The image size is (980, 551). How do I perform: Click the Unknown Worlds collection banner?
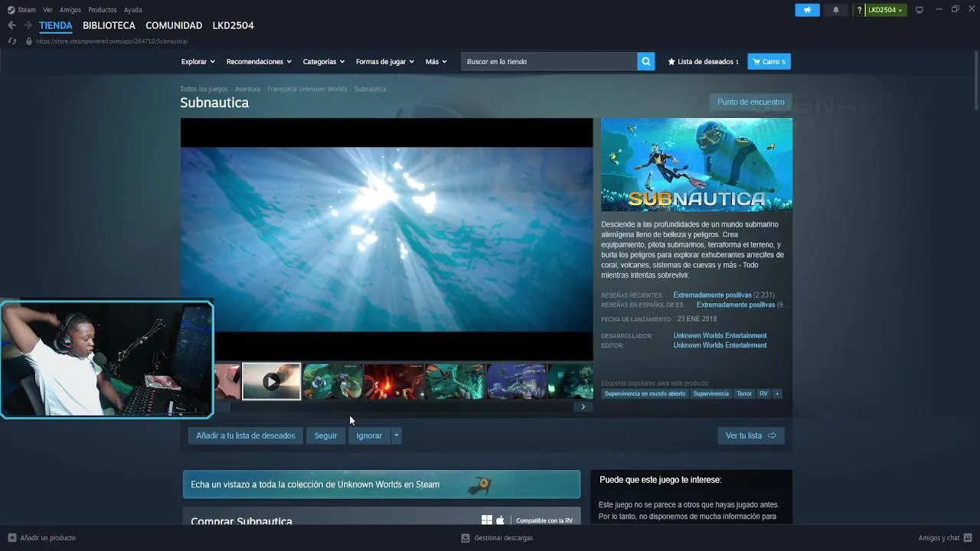click(381, 484)
